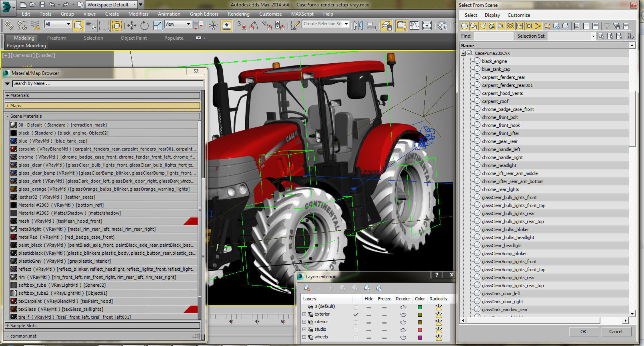The height and width of the screenshot is (346, 644).
Task: Open the Graph Editors menu
Action: tap(204, 14)
